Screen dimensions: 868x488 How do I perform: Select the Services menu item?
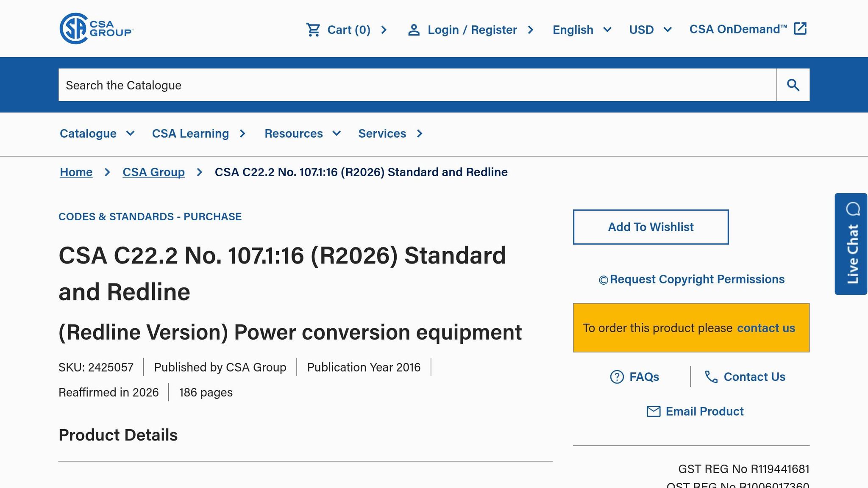(382, 133)
